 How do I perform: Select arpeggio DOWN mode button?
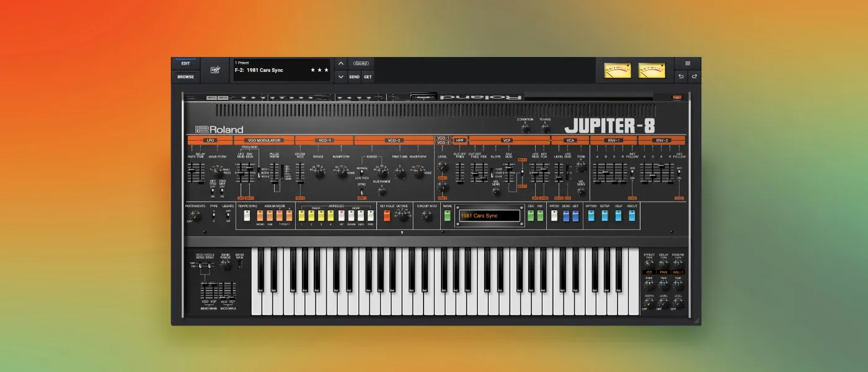352,215
